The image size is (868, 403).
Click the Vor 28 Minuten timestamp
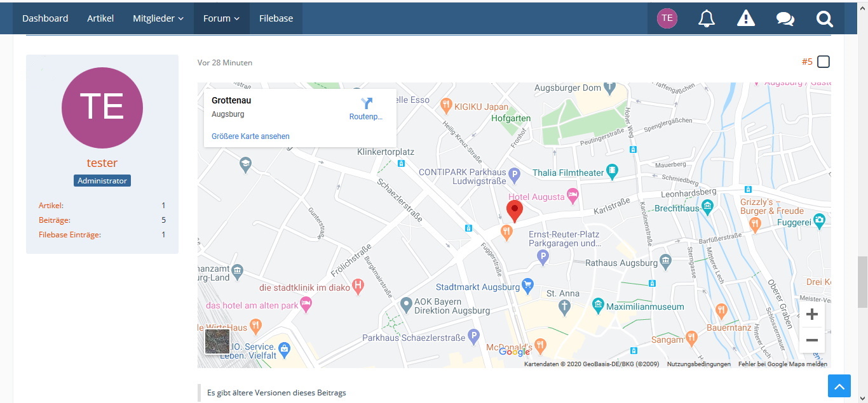(x=225, y=63)
